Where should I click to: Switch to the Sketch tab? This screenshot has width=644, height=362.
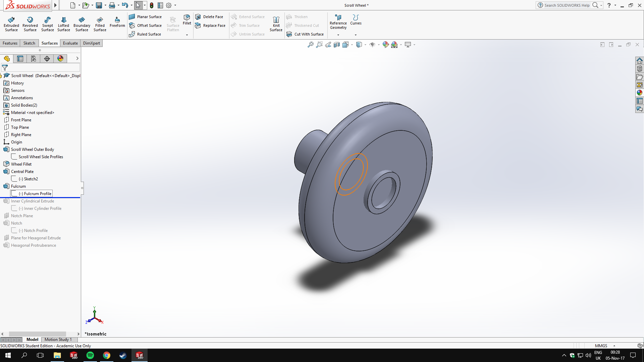pyautogui.click(x=29, y=43)
